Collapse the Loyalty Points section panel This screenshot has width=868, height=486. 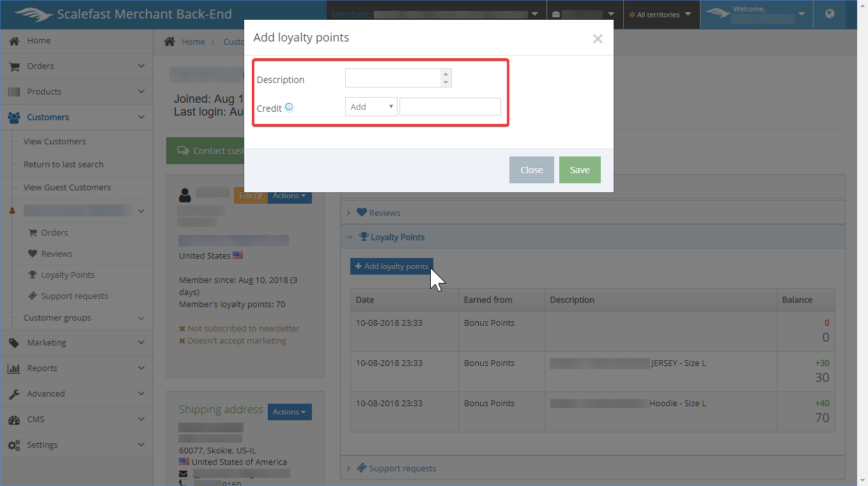(x=397, y=237)
